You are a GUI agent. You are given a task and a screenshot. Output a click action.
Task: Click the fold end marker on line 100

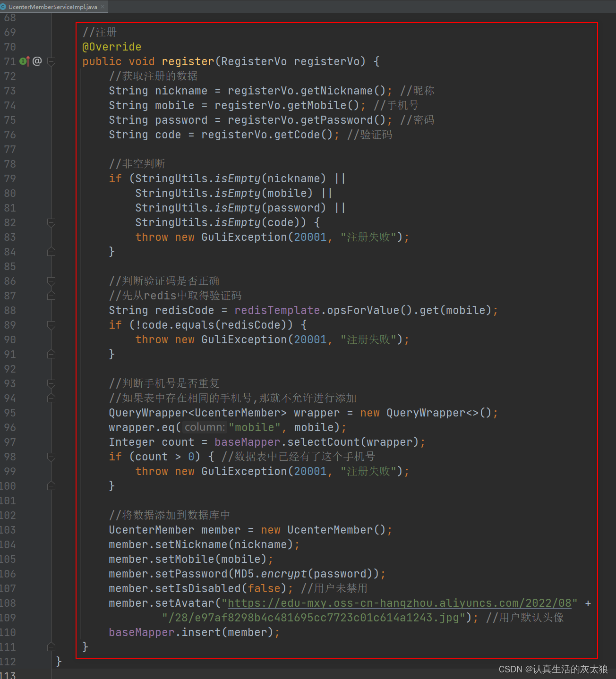pyautogui.click(x=51, y=486)
